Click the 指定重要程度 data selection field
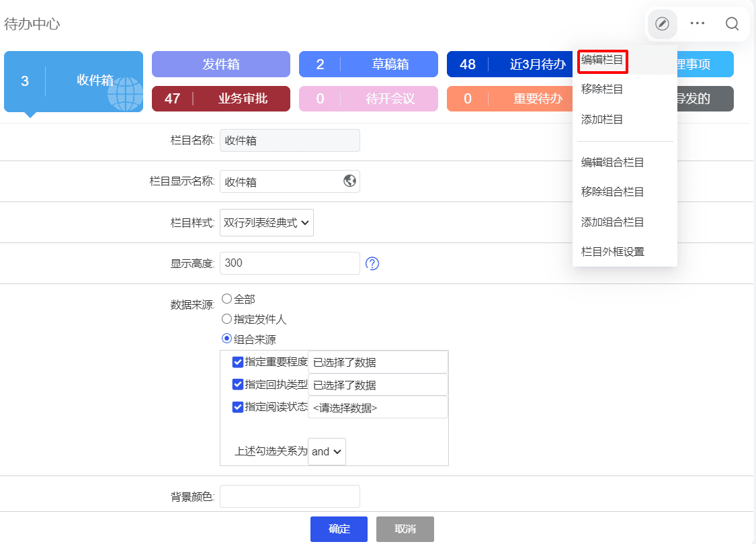Image resolution: width=756 pixels, height=544 pixels. (x=378, y=363)
